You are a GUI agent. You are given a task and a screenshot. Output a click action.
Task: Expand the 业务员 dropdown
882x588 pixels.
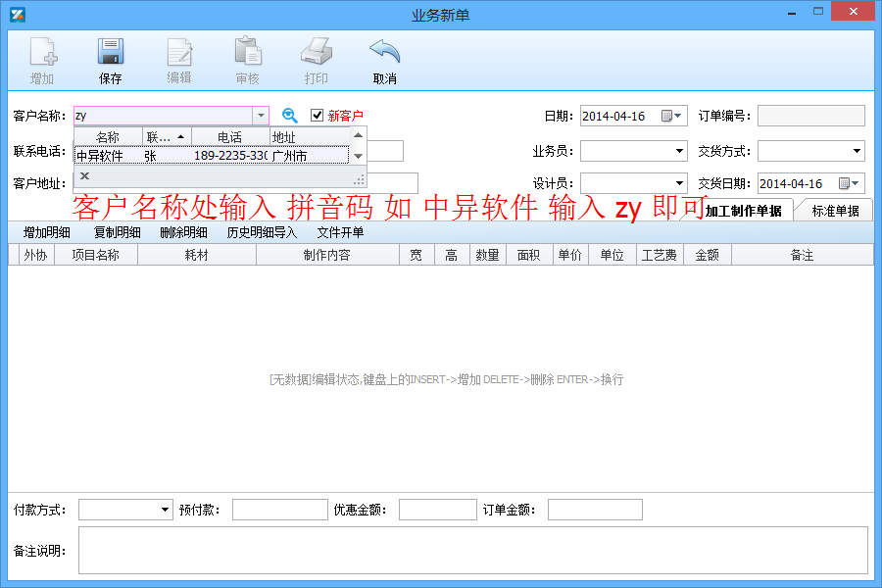(680, 151)
